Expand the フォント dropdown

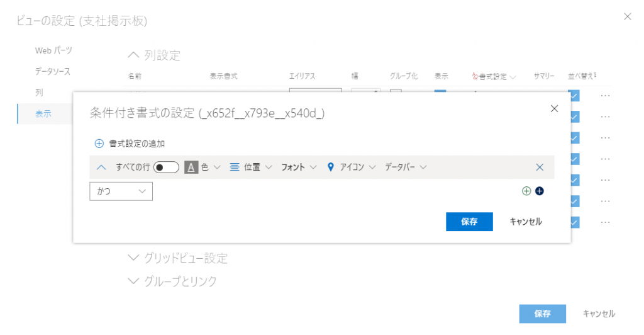tap(297, 167)
